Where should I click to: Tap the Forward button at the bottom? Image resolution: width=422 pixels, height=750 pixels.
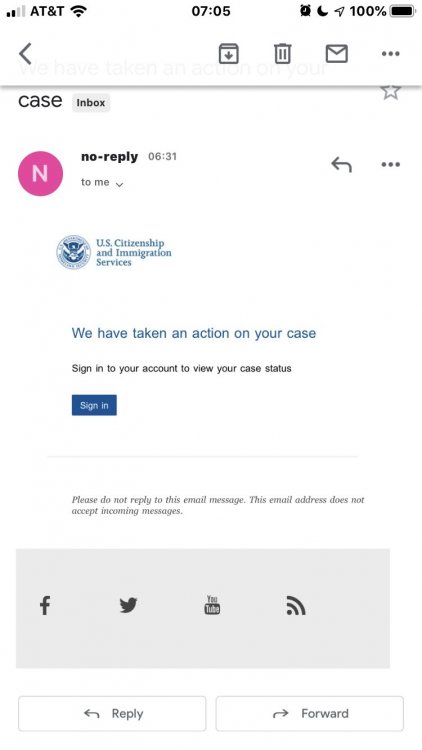pos(310,714)
